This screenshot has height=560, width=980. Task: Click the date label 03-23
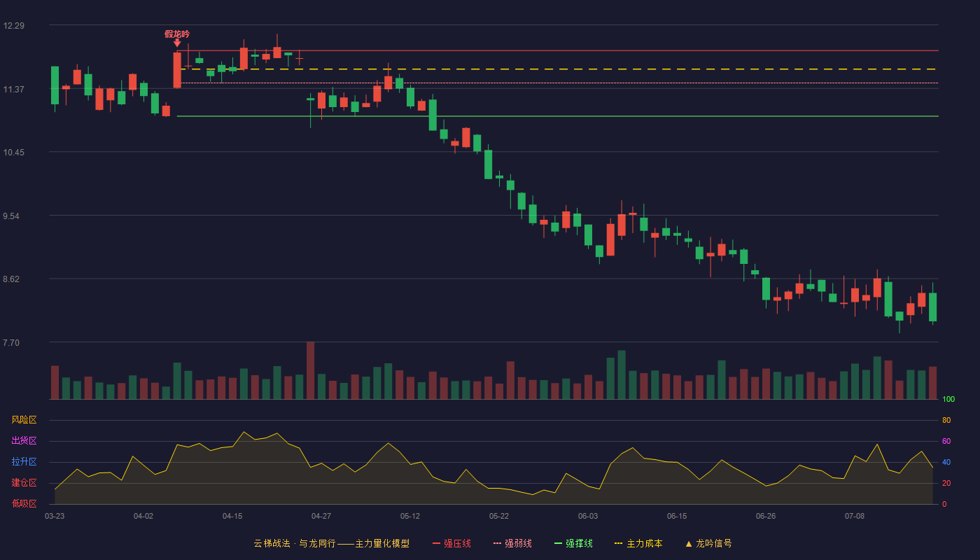(x=55, y=516)
